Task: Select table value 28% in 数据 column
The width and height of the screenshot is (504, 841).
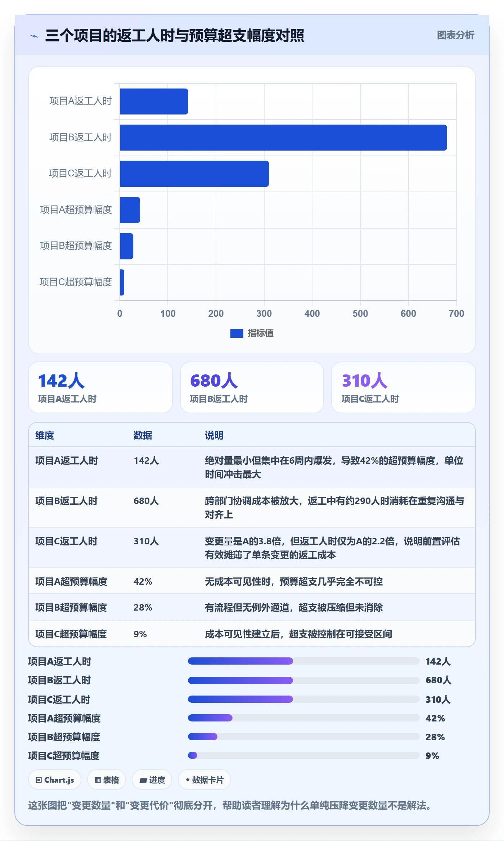Action: (143, 607)
